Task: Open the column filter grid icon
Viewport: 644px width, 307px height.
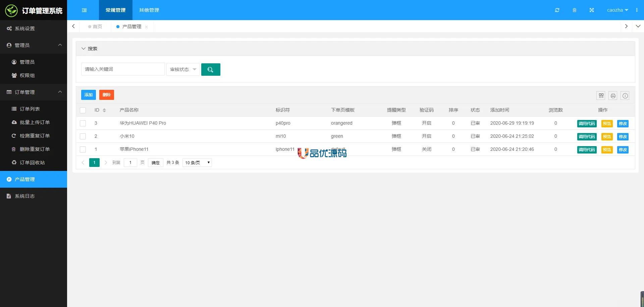Action: (x=601, y=96)
